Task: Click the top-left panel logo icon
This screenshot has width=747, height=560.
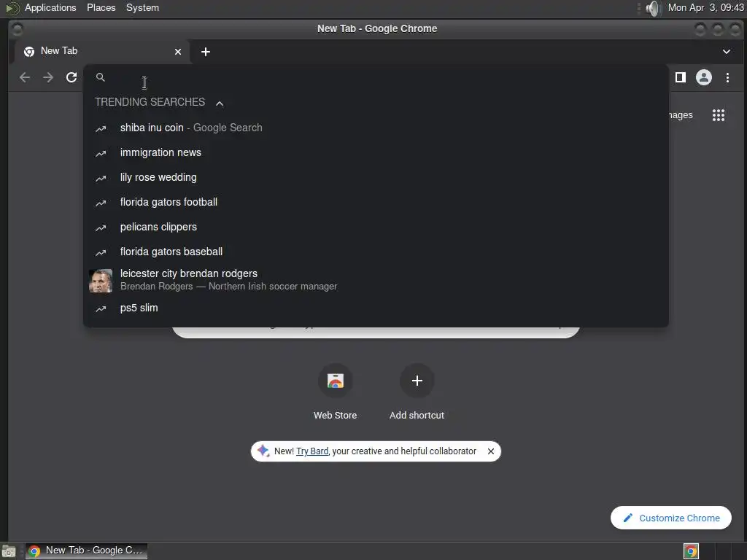Action: click(12, 8)
